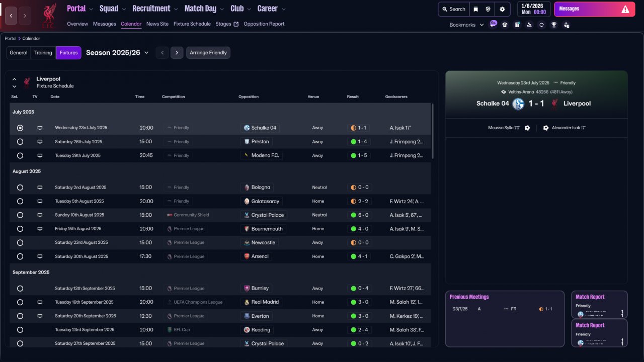The image size is (644, 362).
Task: Open the Fixture Schedule sub-menu item
Action: [192, 24]
